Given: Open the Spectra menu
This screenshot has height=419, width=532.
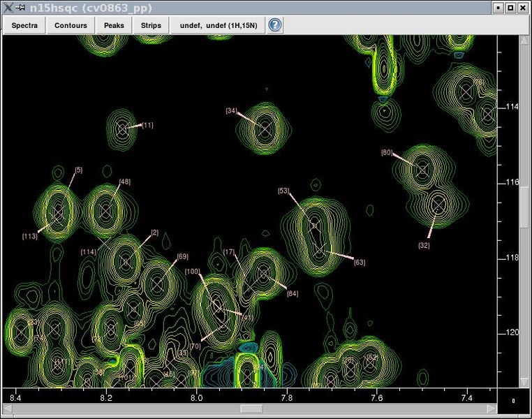Looking at the screenshot, I should tap(24, 26).
